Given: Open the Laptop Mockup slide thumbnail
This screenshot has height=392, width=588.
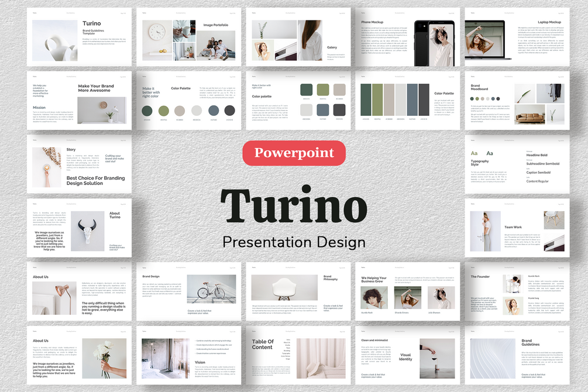Looking at the screenshot, I should (x=517, y=37).
